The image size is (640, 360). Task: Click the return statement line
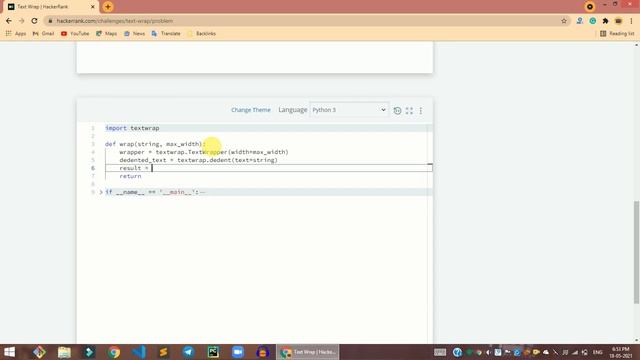[x=130, y=176]
